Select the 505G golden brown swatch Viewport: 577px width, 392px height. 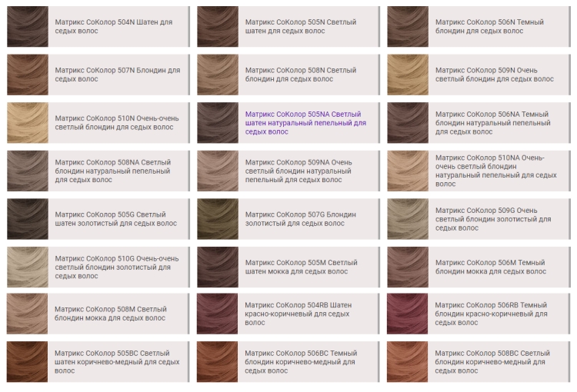[28, 219]
